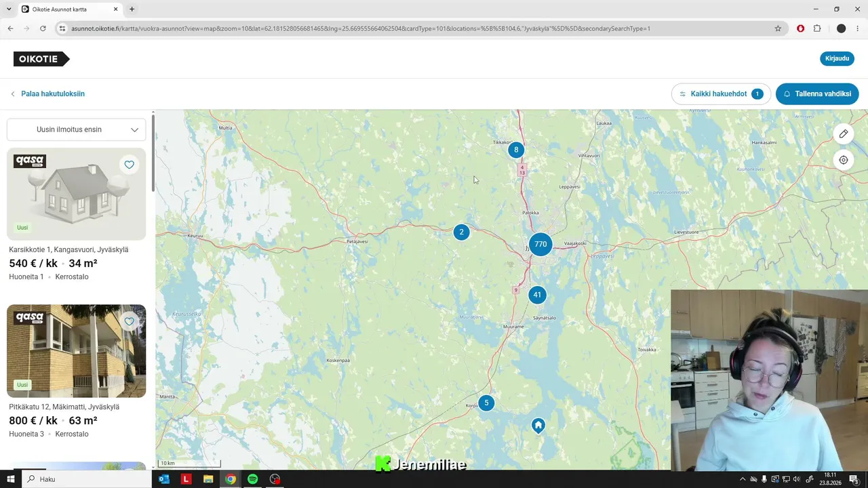Favorite the Pitkäkatu 12 listing with the heart
Screen dimensions: 868x488
[x=130, y=321]
